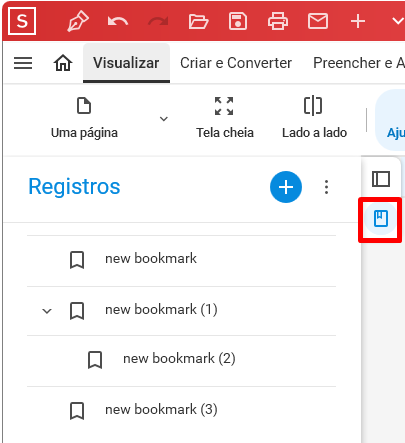Undo the last action with undo arrow
This screenshot has height=443, width=405.
click(118, 22)
